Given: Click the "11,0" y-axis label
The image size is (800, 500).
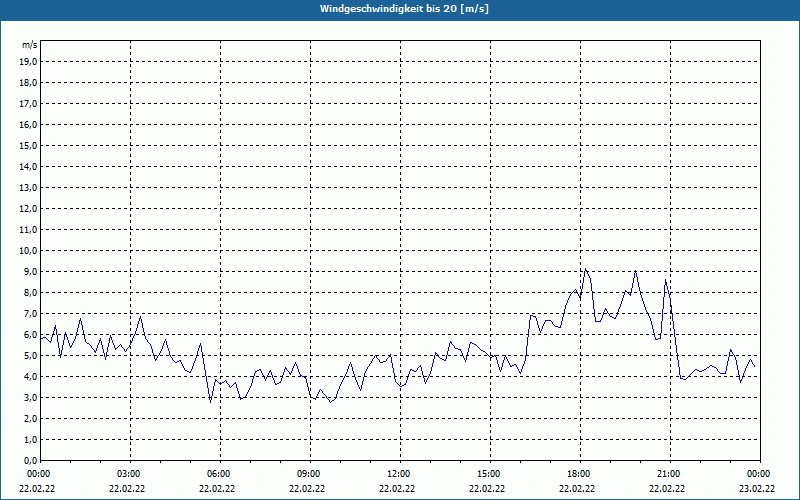Looking at the screenshot, I should pos(28,230).
